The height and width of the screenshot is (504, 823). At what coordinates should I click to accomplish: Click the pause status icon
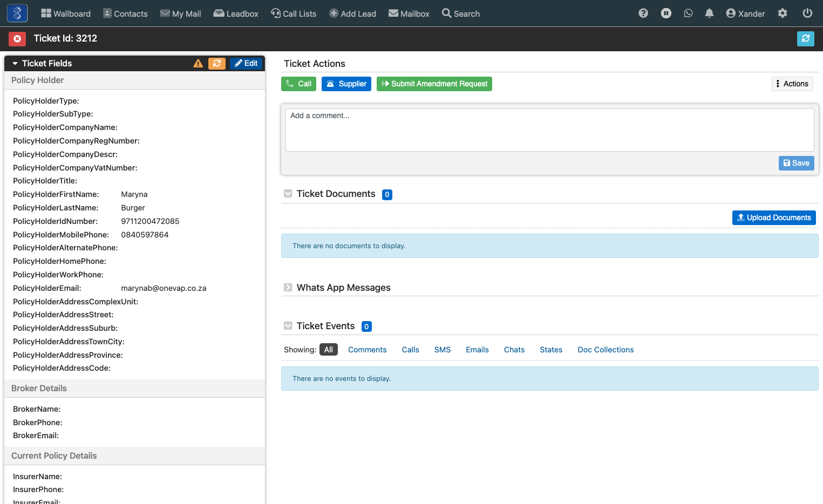[666, 13]
